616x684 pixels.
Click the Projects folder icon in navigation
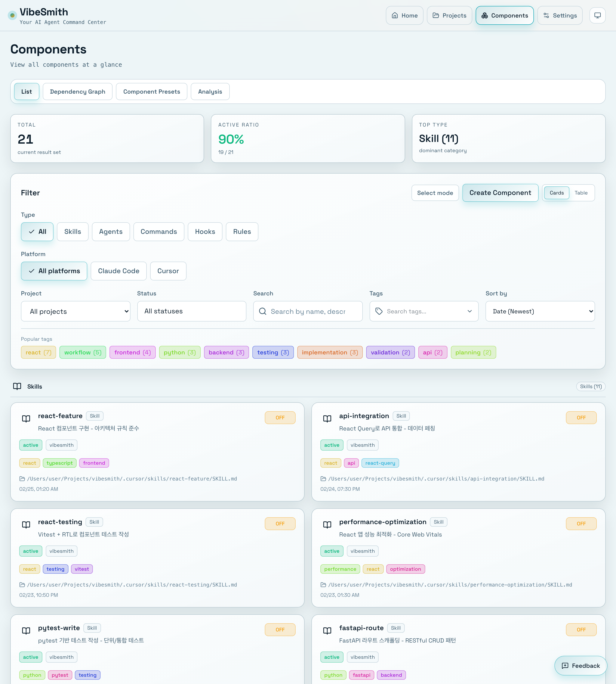(436, 15)
